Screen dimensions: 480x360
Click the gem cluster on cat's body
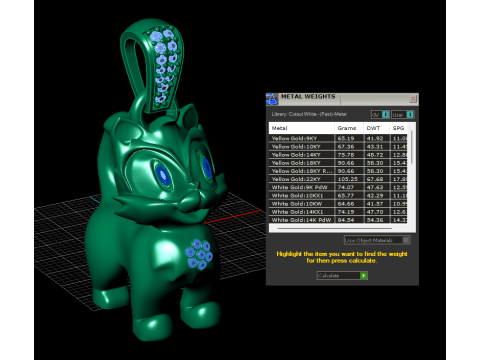pyautogui.click(x=199, y=255)
